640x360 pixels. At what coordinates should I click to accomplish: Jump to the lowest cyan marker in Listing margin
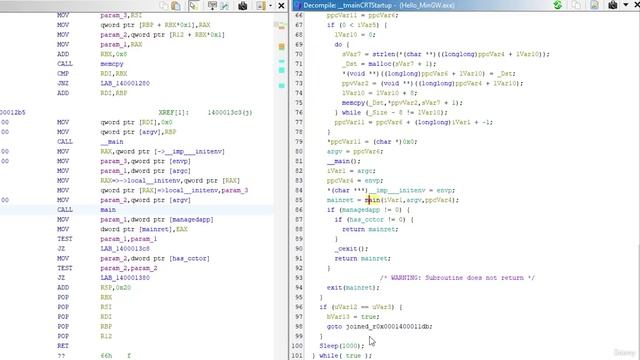282,86
